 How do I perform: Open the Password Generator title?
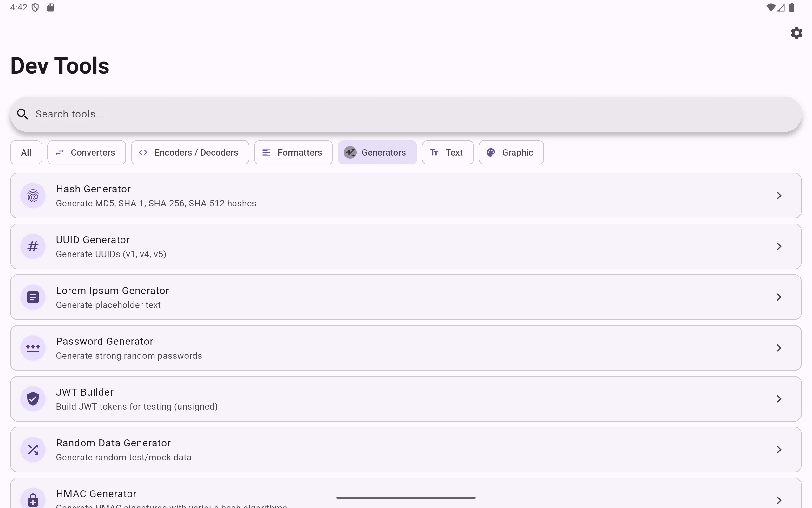pos(105,341)
